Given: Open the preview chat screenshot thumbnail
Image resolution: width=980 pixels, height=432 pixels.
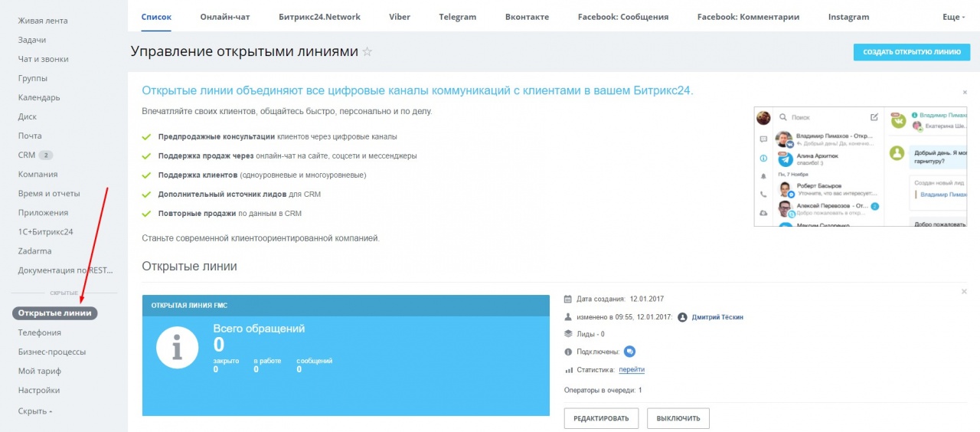Looking at the screenshot, I should click(861, 166).
